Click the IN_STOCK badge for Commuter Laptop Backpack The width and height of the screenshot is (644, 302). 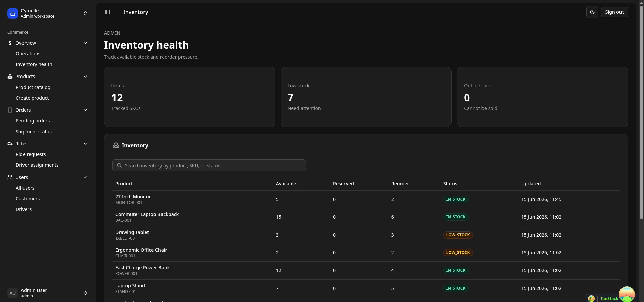point(456,217)
